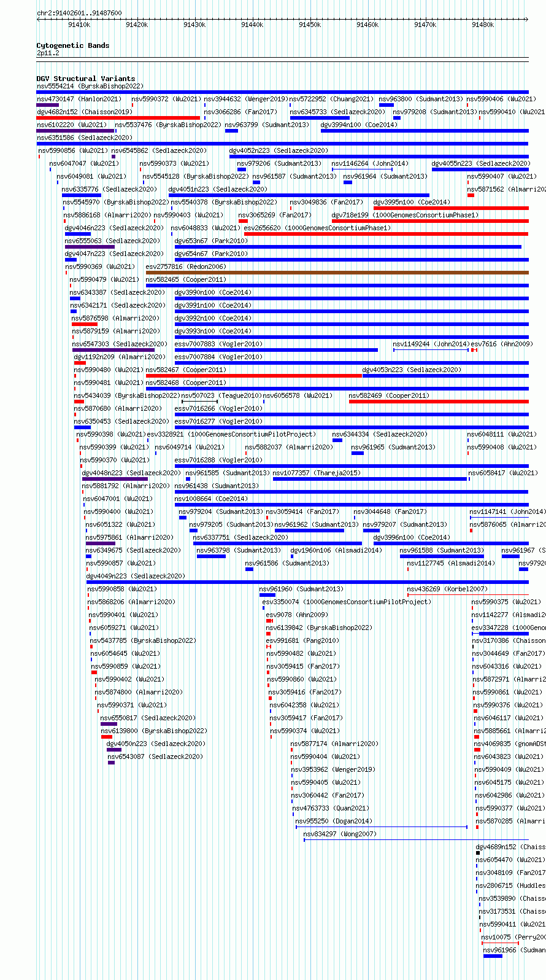Viewport: 546px width, 980px height.
Task: Select esv7616 (Ahn2009) label
Action: pos(502,344)
